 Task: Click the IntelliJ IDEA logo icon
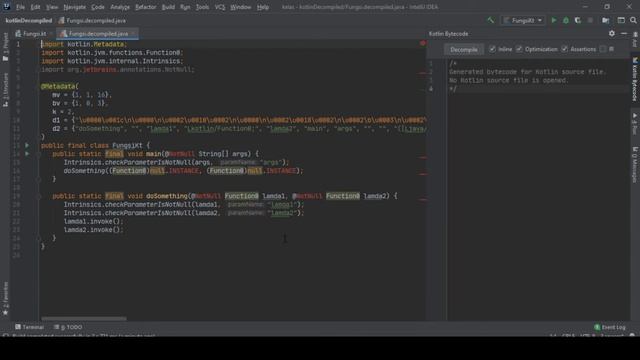coord(6,6)
